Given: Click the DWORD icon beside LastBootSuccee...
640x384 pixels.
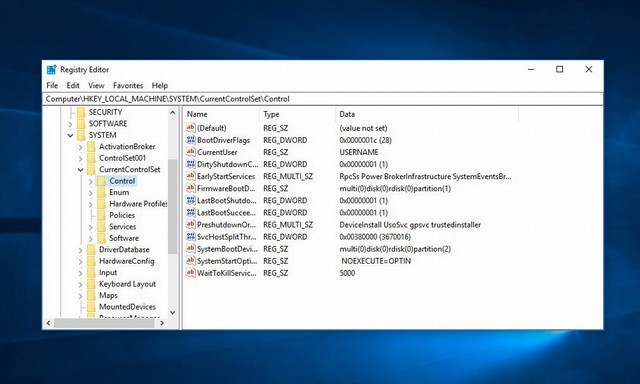Looking at the screenshot, I should 191,213.
